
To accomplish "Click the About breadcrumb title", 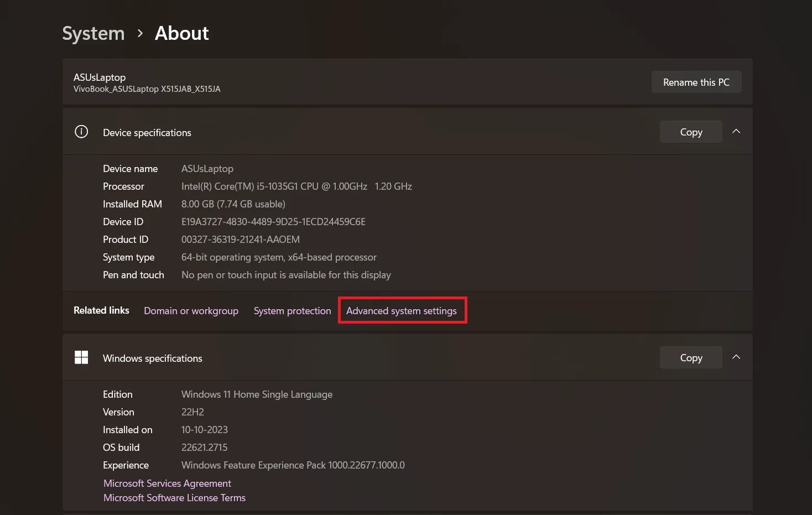I will coord(182,33).
